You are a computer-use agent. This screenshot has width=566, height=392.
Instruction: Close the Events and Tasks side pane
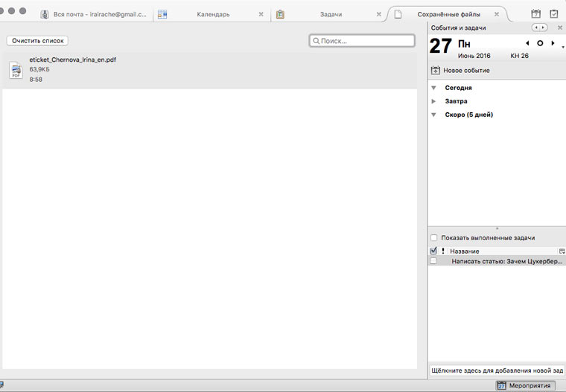pyautogui.click(x=560, y=28)
